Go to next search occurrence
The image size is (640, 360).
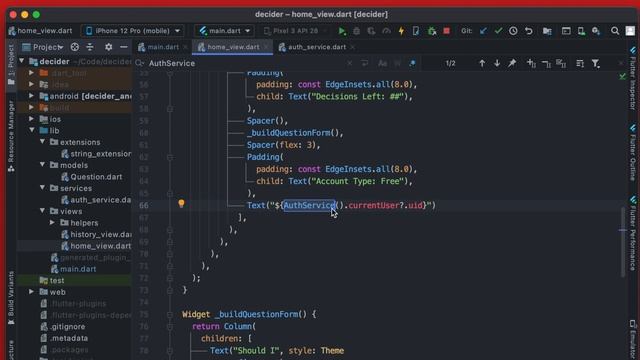click(x=497, y=64)
